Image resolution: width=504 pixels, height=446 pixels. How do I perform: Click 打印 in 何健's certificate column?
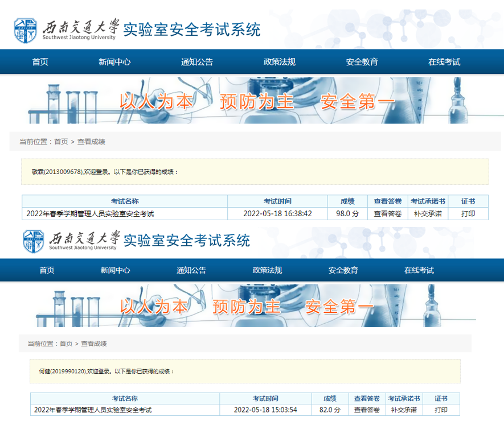pos(441,410)
